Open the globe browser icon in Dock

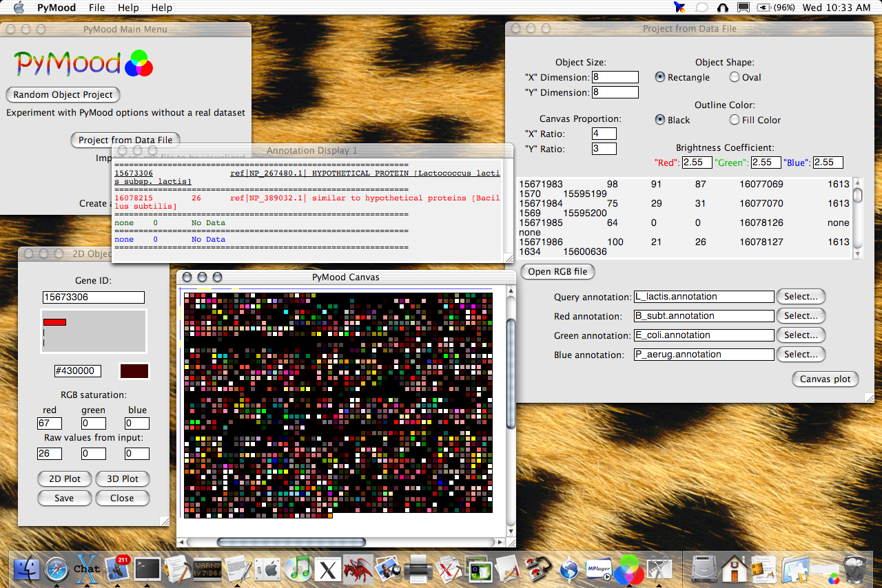point(569,569)
